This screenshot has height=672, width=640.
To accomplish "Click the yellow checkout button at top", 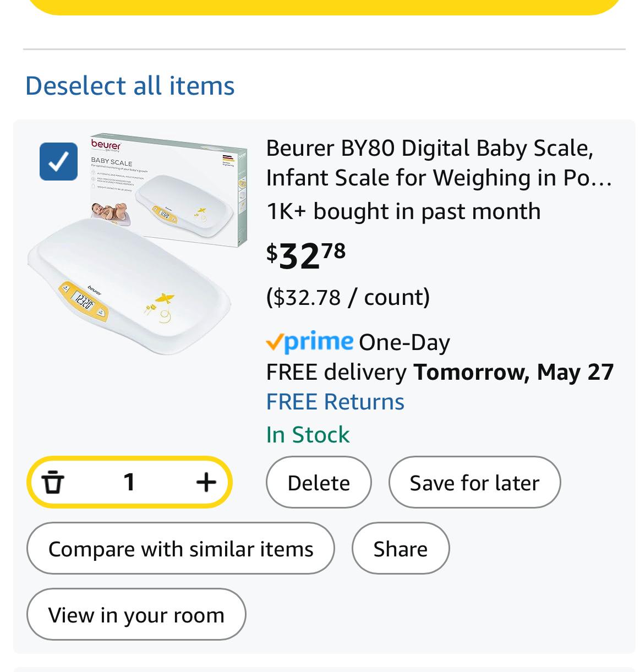I will coord(324,7).
